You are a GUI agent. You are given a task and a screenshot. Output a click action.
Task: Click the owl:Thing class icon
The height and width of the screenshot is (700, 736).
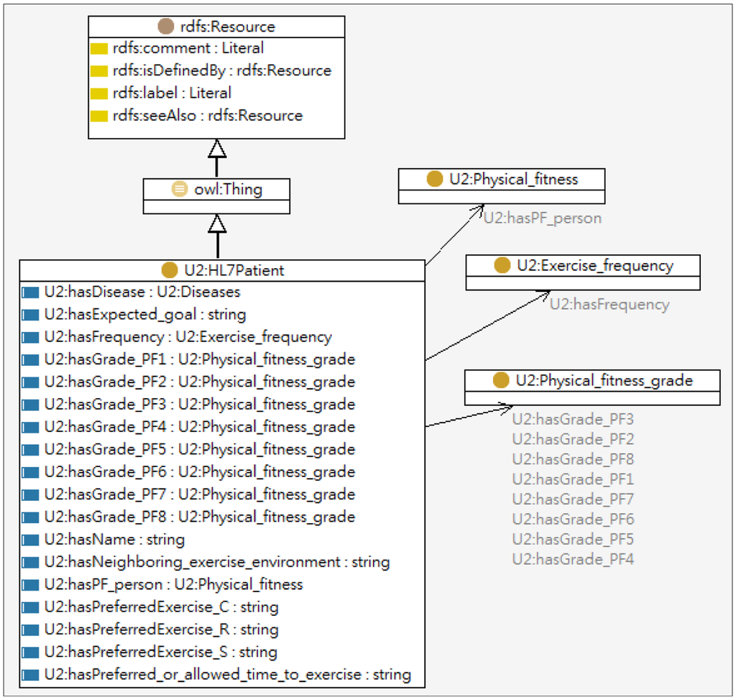click(180, 190)
